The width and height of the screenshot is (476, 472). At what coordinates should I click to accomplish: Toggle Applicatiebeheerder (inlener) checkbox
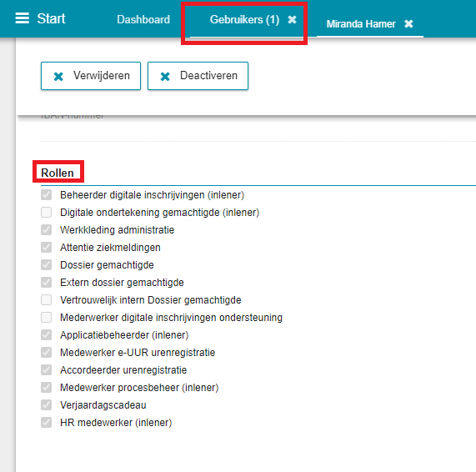pyautogui.click(x=46, y=335)
